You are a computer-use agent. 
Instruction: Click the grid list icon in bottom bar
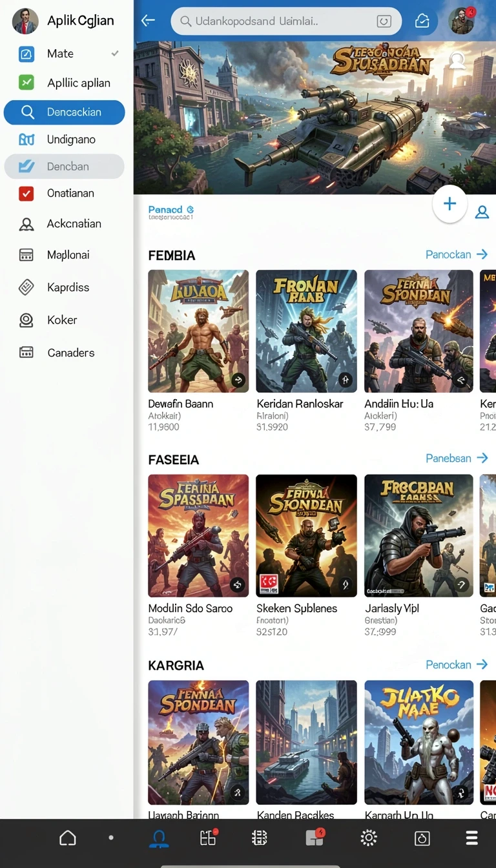[259, 838]
